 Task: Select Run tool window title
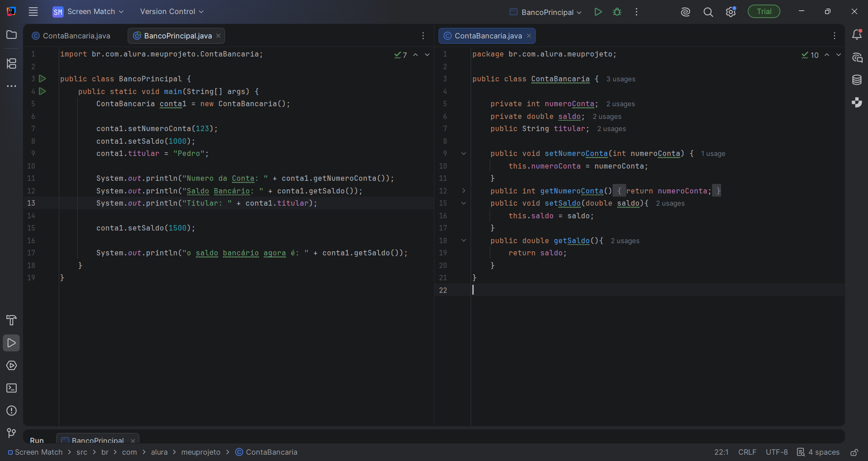pos(37,440)
